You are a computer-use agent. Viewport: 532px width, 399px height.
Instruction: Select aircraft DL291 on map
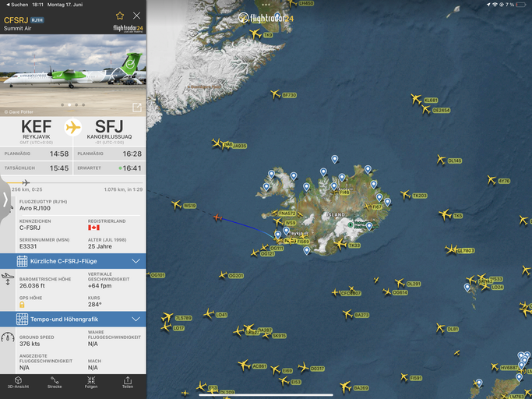click(x=400, y=283)
